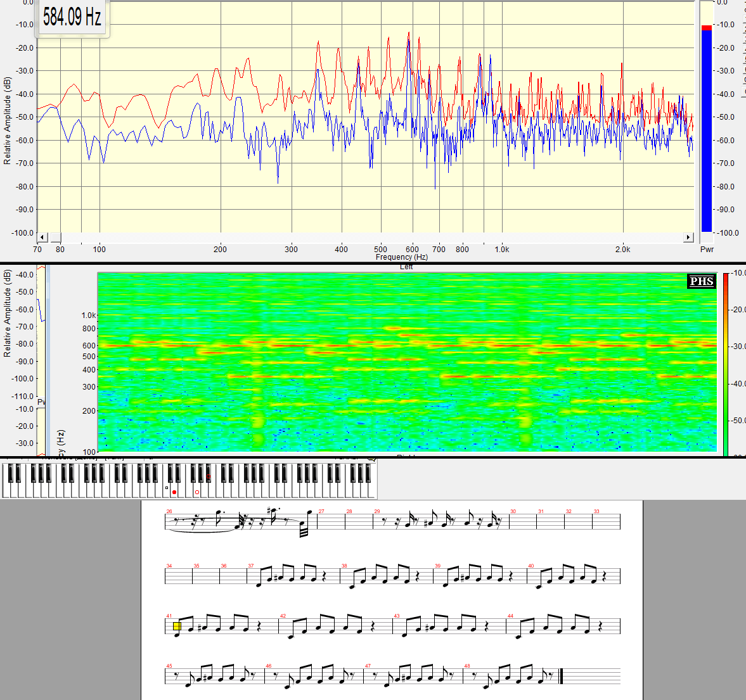Screen dimensions: 746x700
Task: Click measure number 29 in the score
Action: (377, 511)
